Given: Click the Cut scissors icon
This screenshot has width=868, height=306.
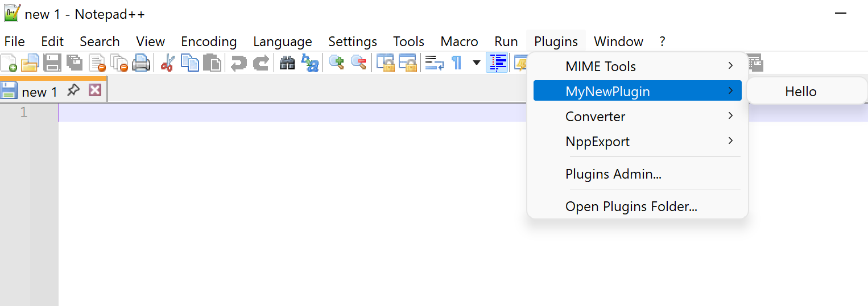Looking at the screenshot, I should (167, 63).
